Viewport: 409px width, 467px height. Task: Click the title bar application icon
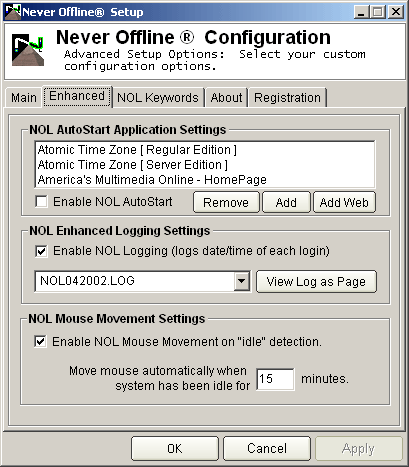pyautogui.click(x=13, y=12)
